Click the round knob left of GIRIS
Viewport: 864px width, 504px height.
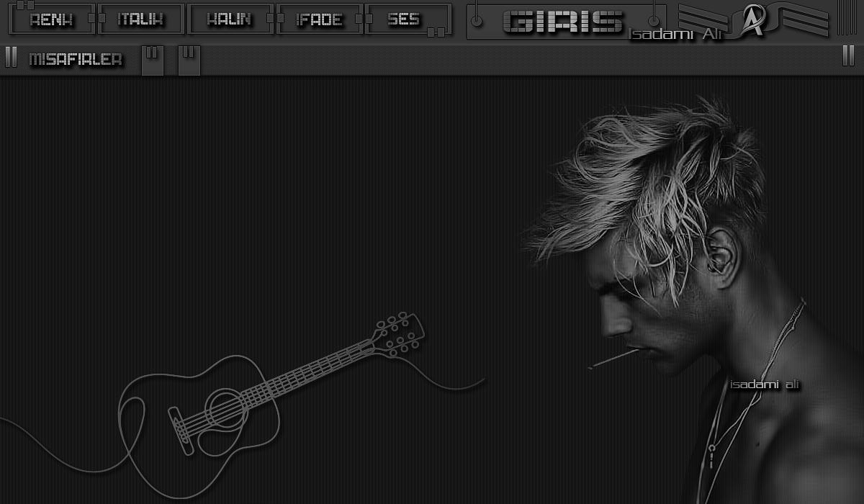(477, 22)
